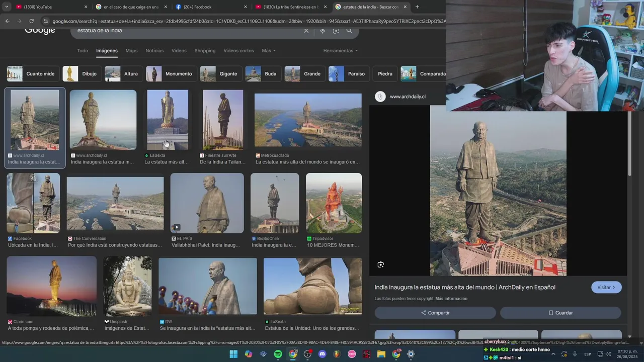Viewport: 644px width, 362px height.
Task: Select the Altura filter chip
Action: click(123, 74)
